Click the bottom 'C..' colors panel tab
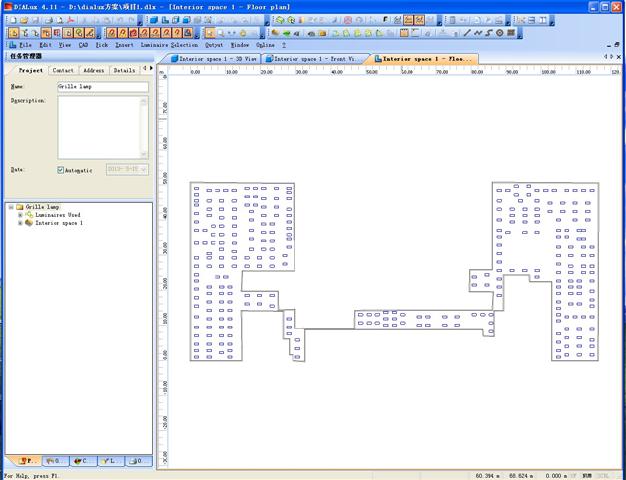This screenshot has height=480, width=626. coord(83,461)
